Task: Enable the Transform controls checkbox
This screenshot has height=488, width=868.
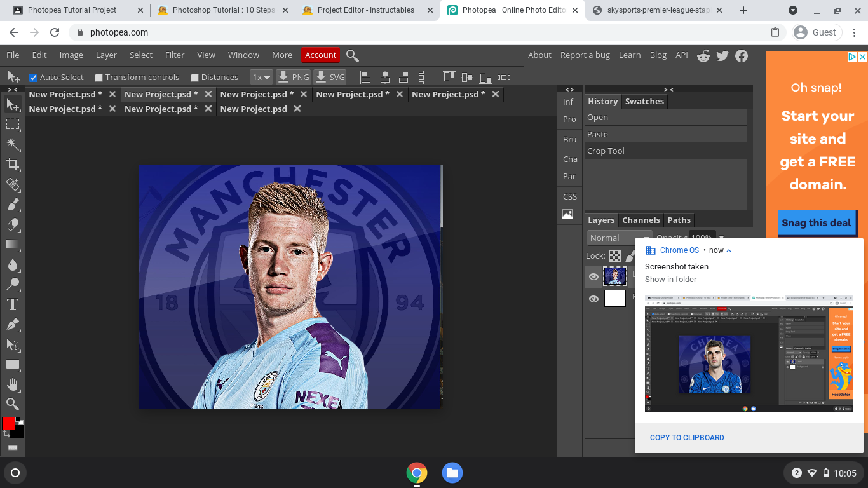Action: point(98,78)
